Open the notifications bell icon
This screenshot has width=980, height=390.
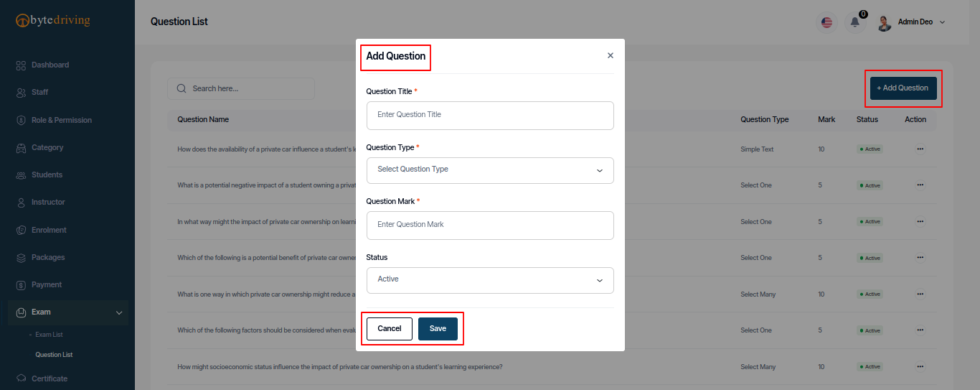(x=854, y=22)
